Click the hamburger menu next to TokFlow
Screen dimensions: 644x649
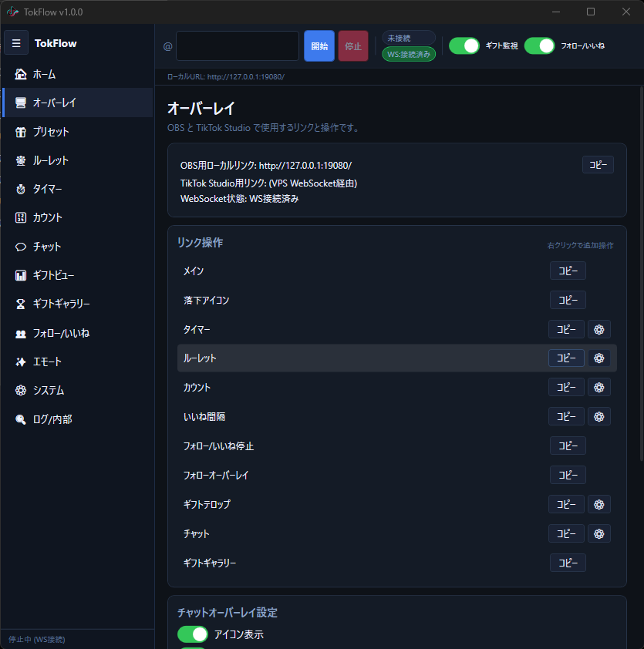coord(16,42)
